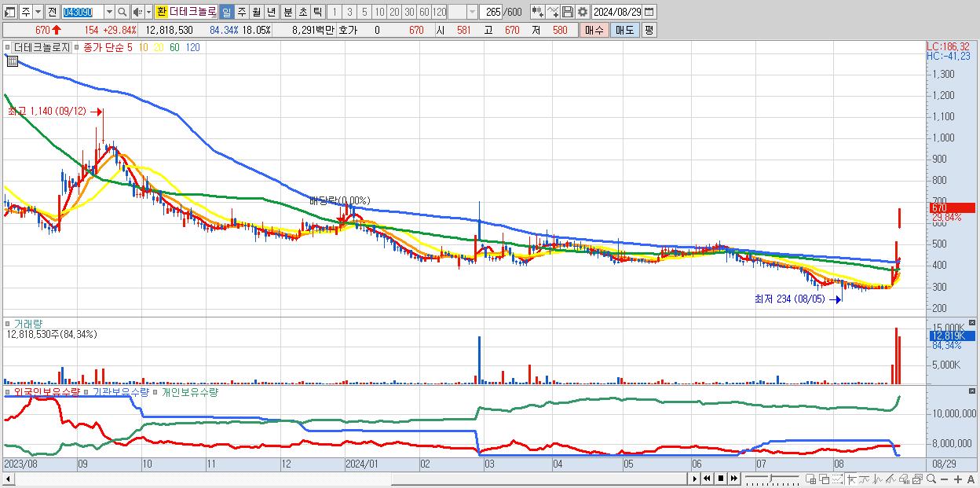Toggle the checkbox beside 더테크놀로지 label
Viewport: 980px width, 488px height.
(x=7, y=47)
